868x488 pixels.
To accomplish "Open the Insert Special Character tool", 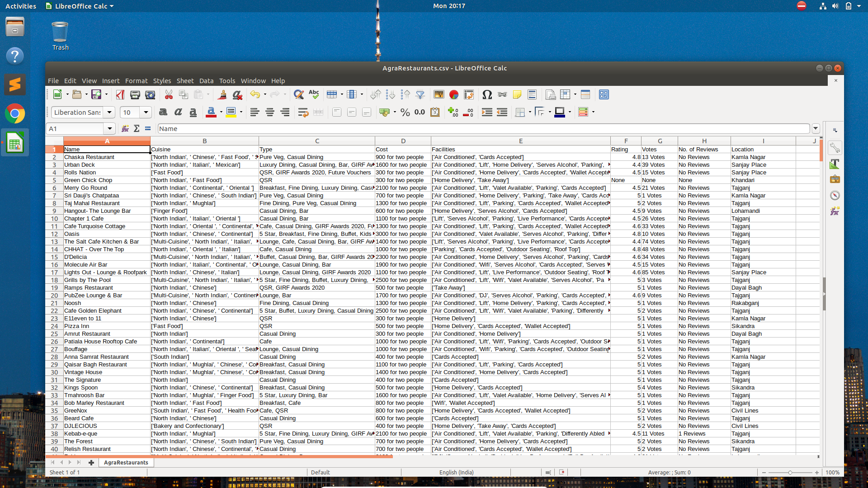I will point(487,94).
